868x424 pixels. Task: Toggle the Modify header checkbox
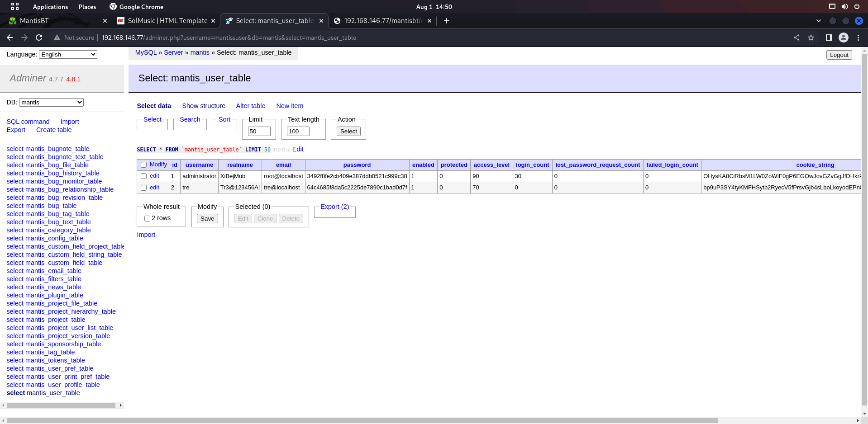[x=143, y=165]
